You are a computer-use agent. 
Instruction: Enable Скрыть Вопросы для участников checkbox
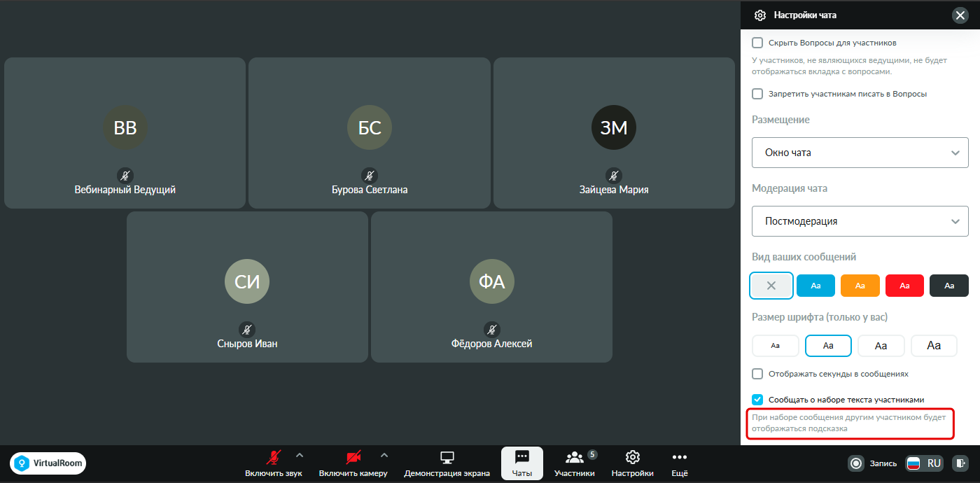757,43
